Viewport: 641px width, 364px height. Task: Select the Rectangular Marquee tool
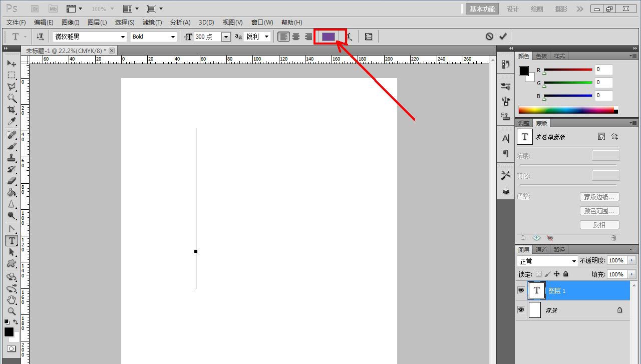click(11, 75)
